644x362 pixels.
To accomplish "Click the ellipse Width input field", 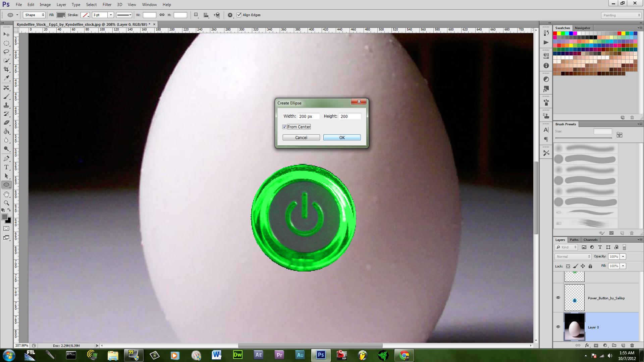I will tap(308, 116).
